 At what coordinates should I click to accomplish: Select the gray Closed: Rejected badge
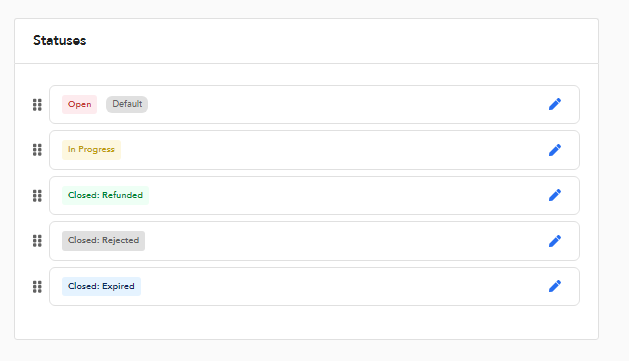pos(103,241)
